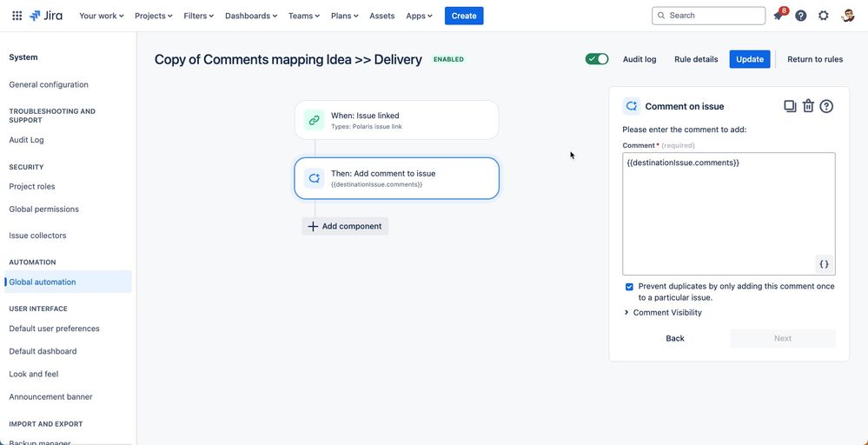Insert smart value with curly braces button

[x=824, y=264]
